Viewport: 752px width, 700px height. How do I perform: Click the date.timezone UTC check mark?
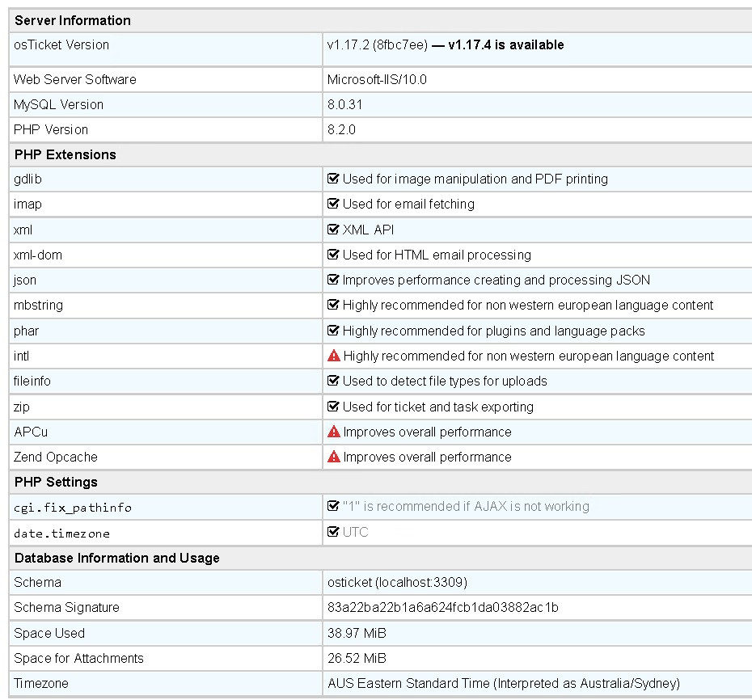333,532
